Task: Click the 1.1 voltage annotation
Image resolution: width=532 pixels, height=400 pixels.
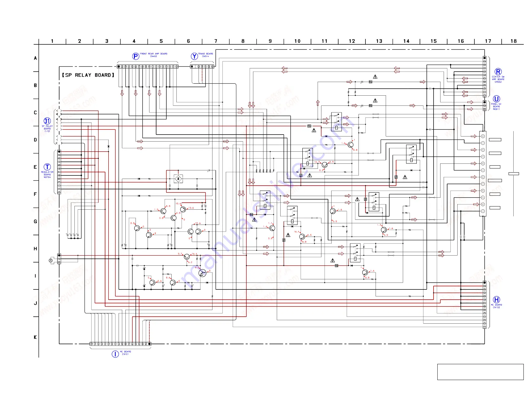Action: click(x=270, y=223)
